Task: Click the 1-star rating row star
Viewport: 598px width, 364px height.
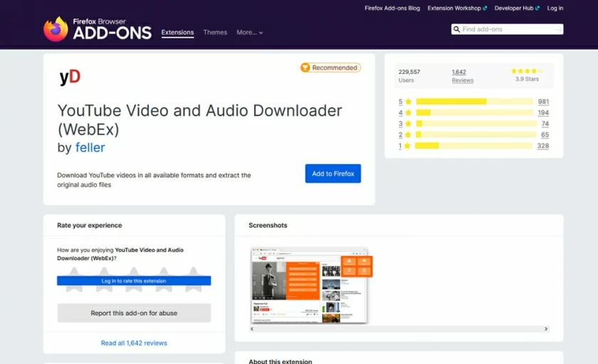Action: click(x=407, y=146)
